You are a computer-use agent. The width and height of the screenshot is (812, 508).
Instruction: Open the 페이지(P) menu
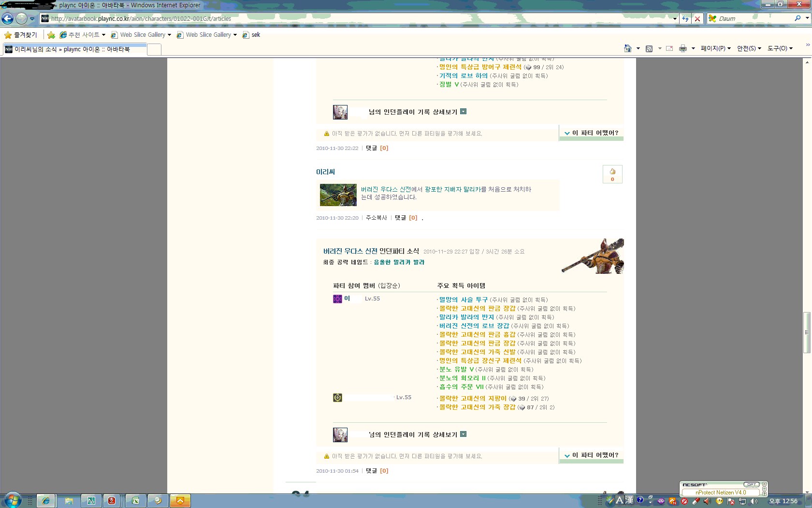[x=715, y=48]
